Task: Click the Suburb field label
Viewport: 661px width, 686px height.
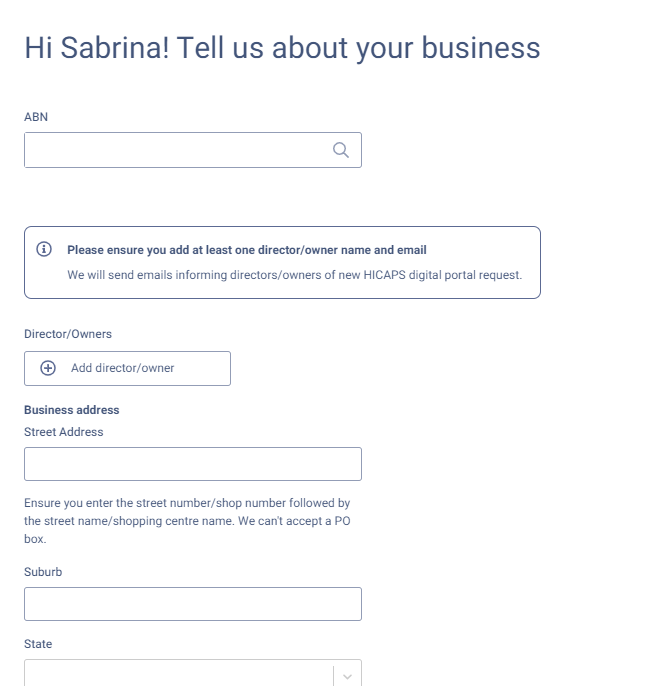Action: (x=43, y=572)
